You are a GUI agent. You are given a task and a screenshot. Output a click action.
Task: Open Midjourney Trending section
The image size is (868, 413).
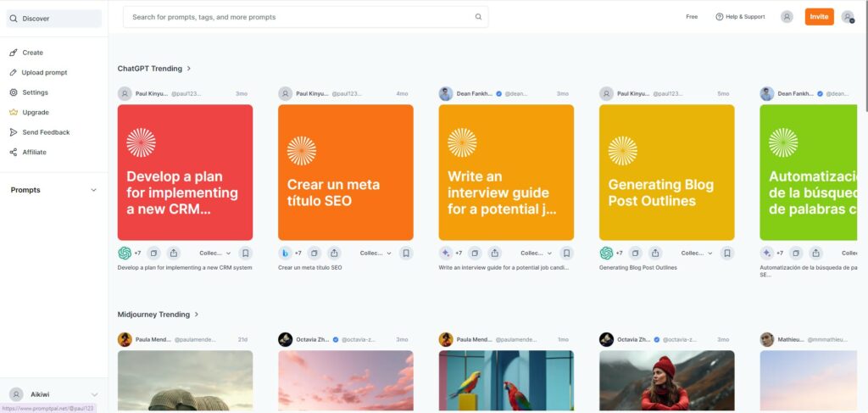pyautogui.click(x=158, y=315)
